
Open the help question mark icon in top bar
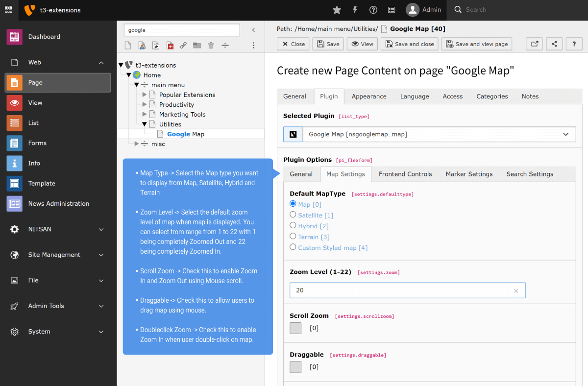point(373,10)
